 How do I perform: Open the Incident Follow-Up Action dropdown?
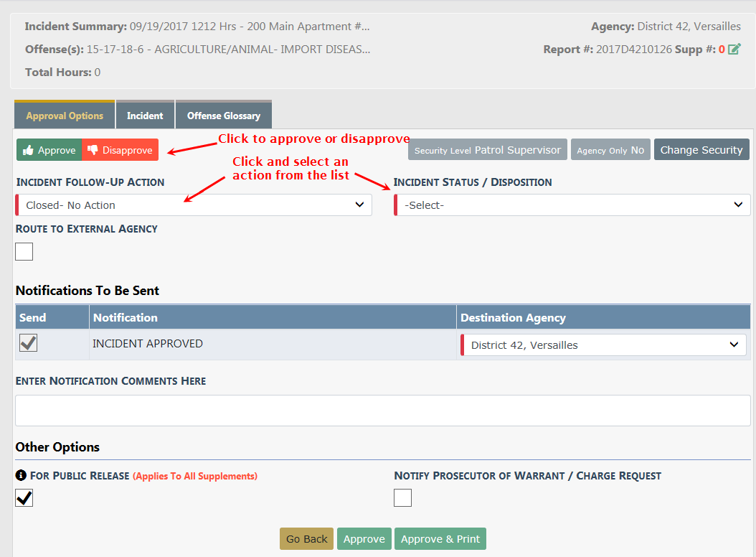[x=194, y=205]
